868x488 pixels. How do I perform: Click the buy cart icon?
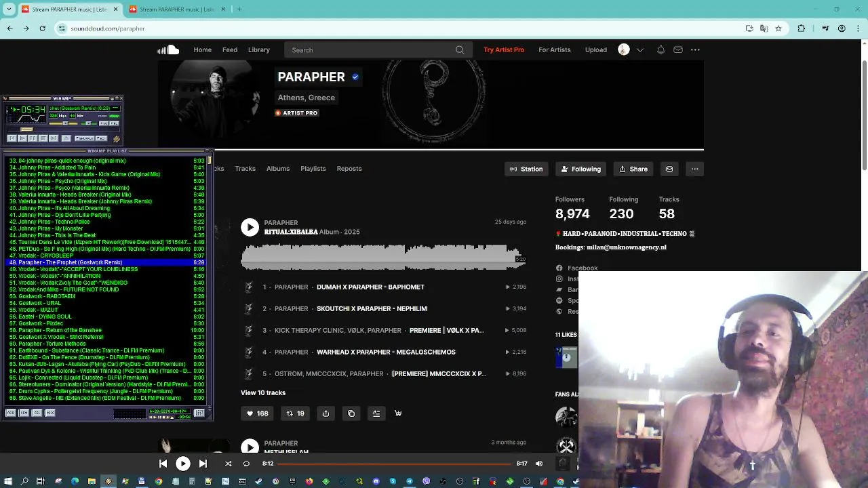(398, 413)
